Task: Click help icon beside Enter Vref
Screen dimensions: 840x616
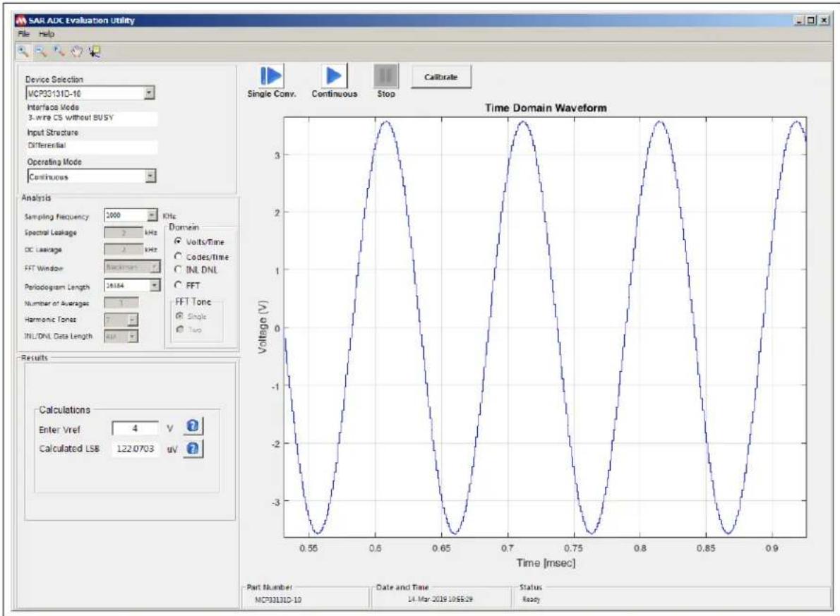Action: (193, 426)
